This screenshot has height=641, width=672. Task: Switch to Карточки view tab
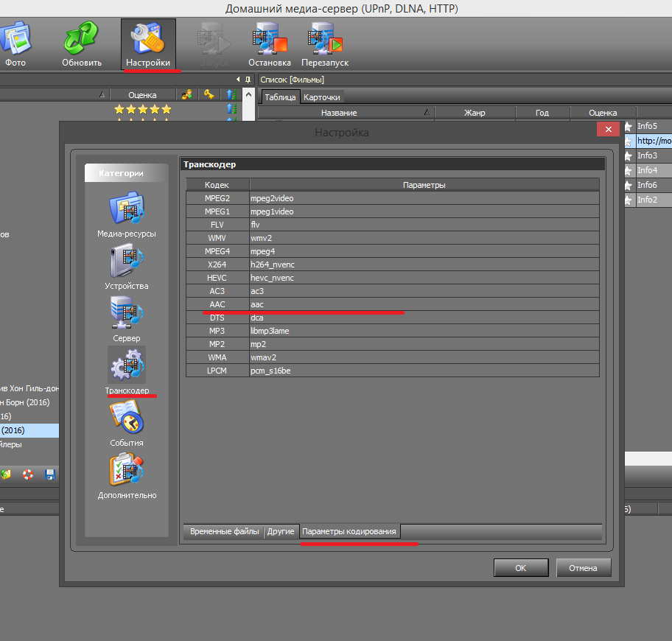coord(322,97)
